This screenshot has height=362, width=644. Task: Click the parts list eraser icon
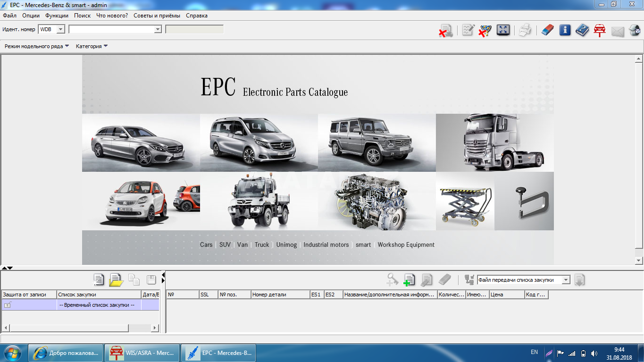point(444,280)
